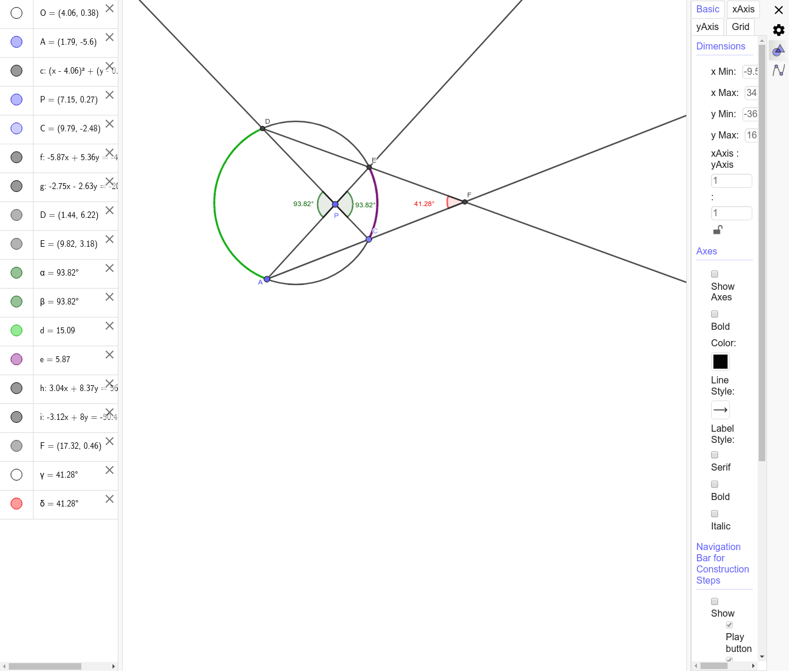Collapse the Axes section
790x672 pixels.
[x=706, y=251]
